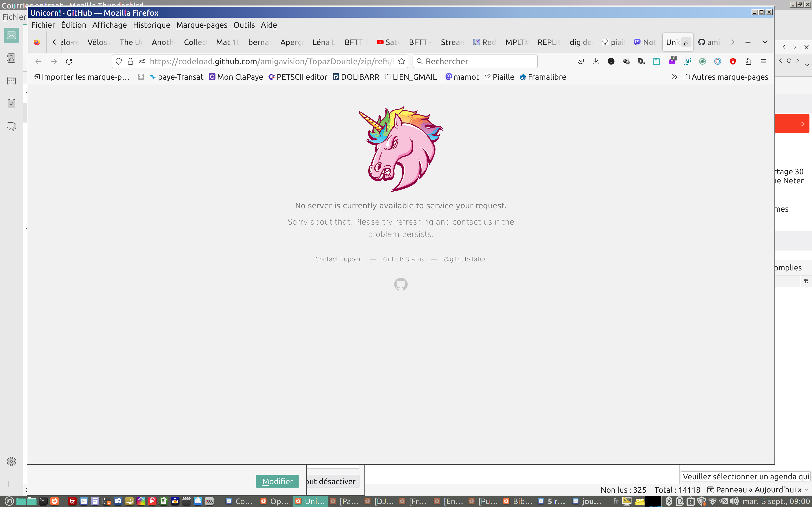Open the Historique menu
This screenshot has height=507, width=812.
tap(151, 25)
